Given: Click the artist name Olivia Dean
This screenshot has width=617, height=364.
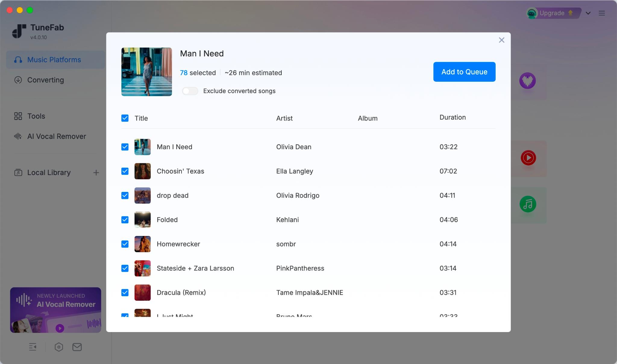Looking at the screenshot, I should [x=294, y=147].
